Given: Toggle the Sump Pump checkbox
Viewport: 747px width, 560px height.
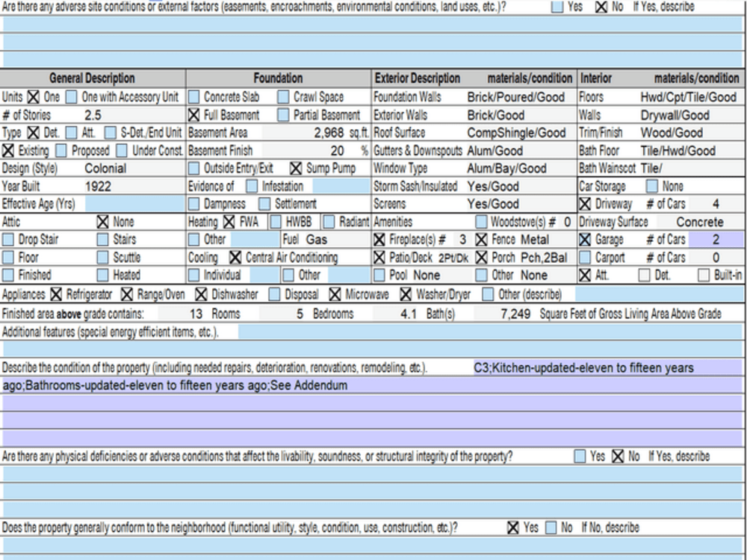Looking at the screenshot, I should [x=296, y=168].
